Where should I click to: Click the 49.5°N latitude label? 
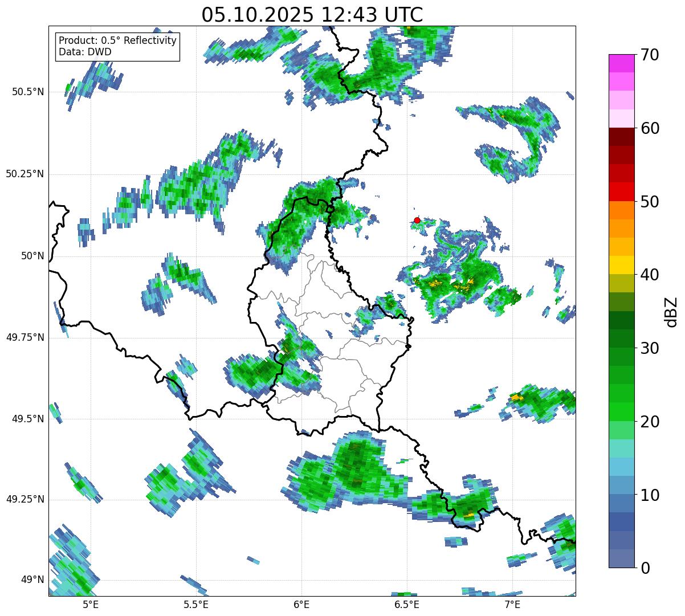(x=27, y=419)
